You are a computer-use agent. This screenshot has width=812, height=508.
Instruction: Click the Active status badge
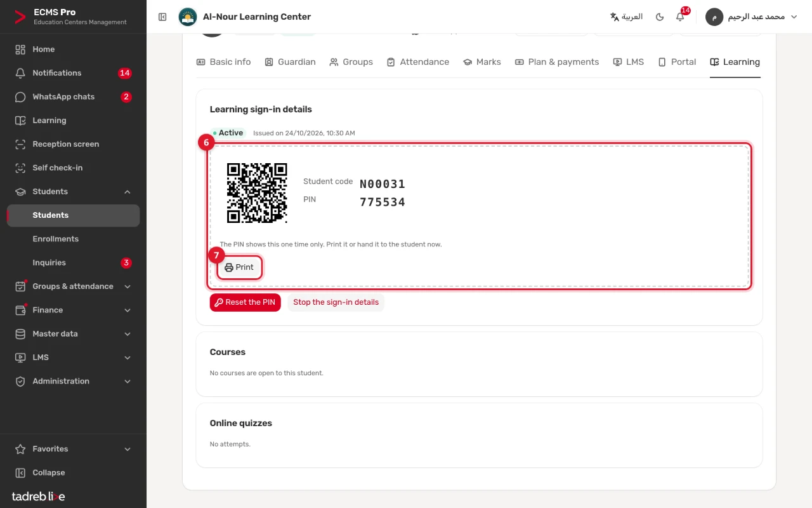click(228, 133)
